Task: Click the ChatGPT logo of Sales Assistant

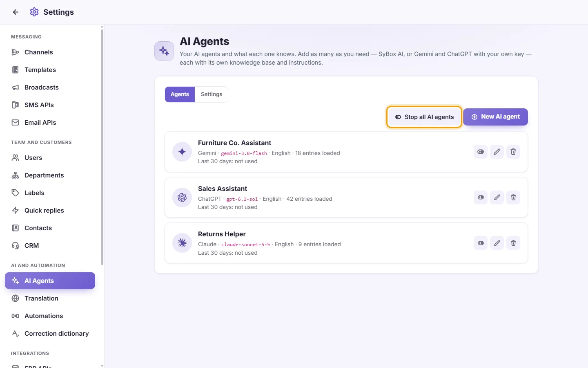Action: click(182, 197)
